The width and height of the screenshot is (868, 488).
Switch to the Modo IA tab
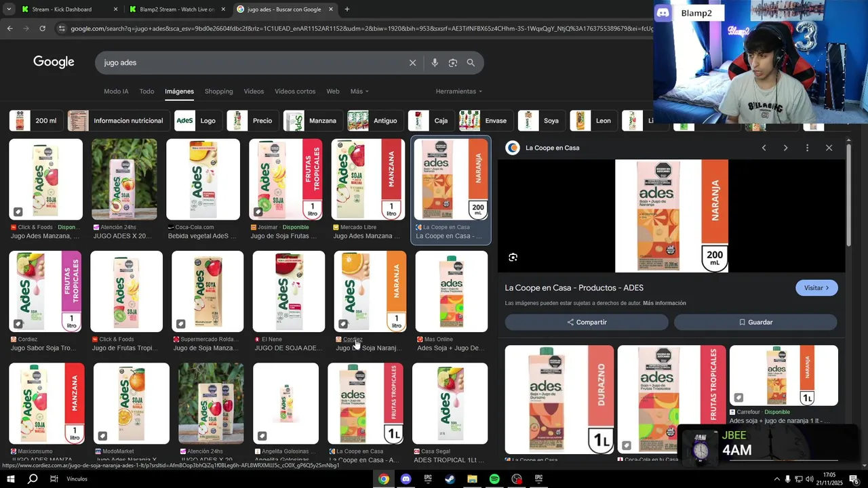(116, 91)
